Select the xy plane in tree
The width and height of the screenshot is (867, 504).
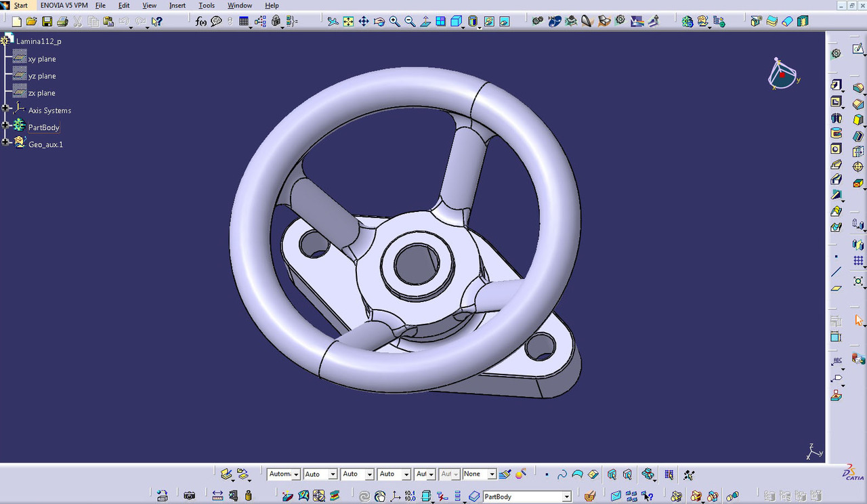click(42, 59)
